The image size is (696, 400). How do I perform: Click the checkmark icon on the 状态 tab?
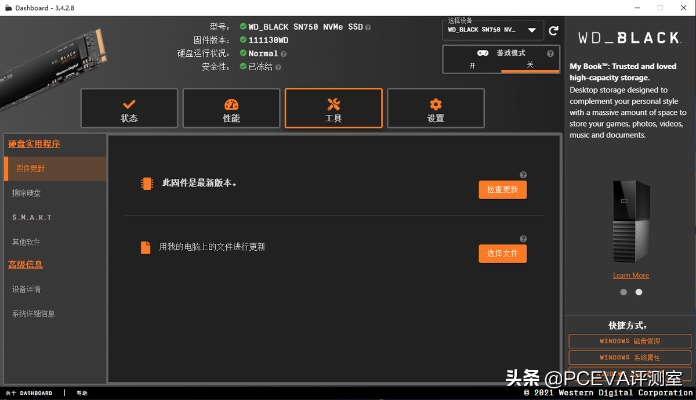coord(129,104)
